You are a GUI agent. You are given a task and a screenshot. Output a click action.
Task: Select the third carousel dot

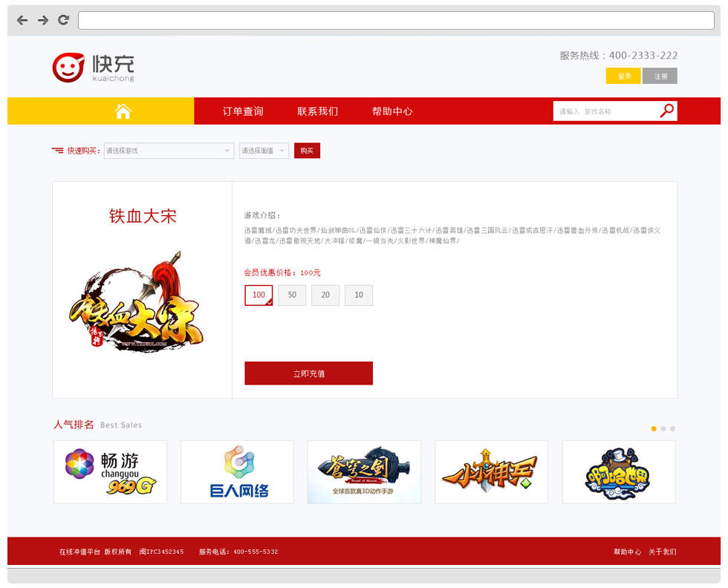point(673,429)
